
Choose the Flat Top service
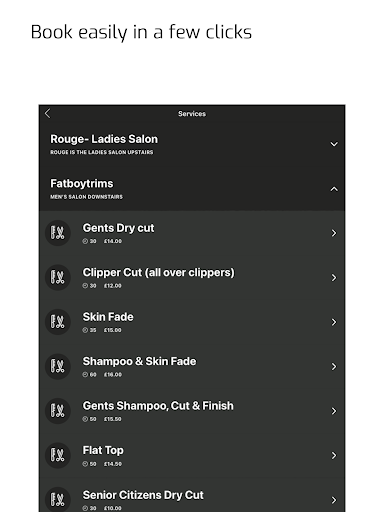[192, 455]
